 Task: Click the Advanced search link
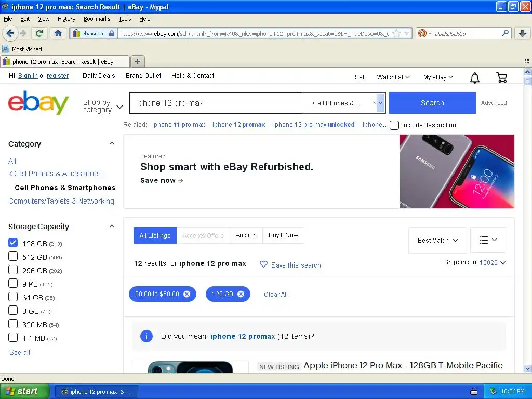click(494, 103)
